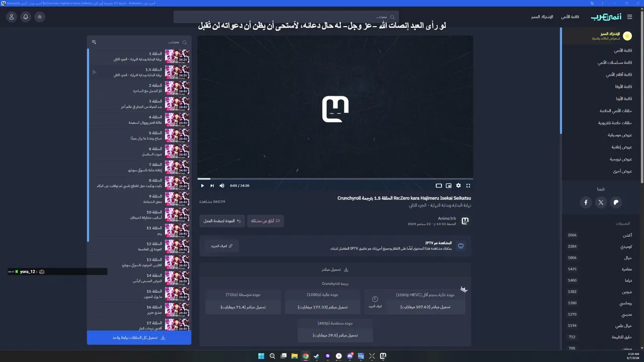Open the Windows Start menu

pos(261,356)
